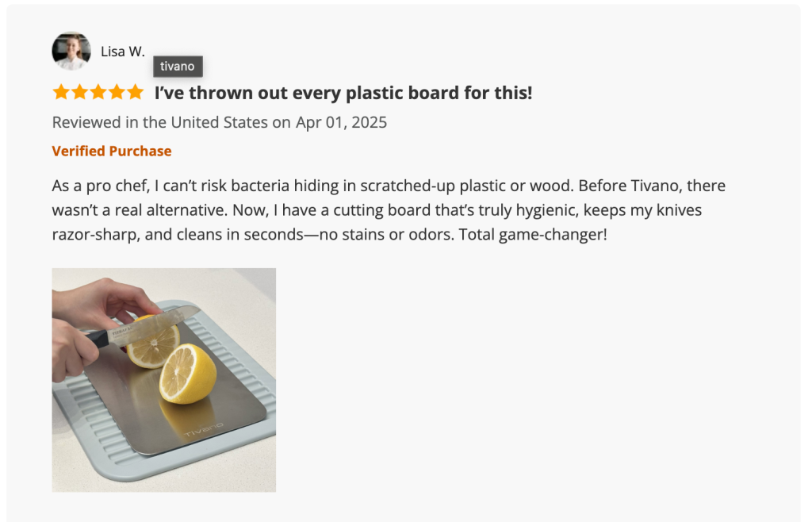The image size is (812, 522).
Task: Click the first rating star
Action: point(61,92)
